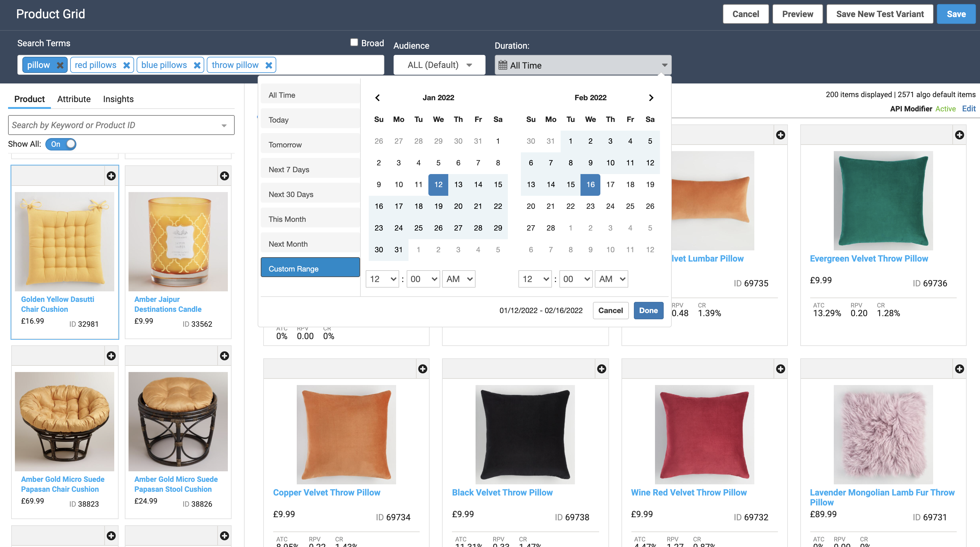Click Save New Test Variant button
980x547 pixels.
click(879, 14)
